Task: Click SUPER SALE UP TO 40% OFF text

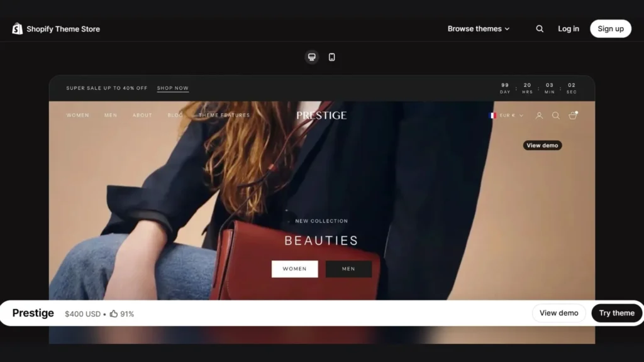Action: point(107,88)
